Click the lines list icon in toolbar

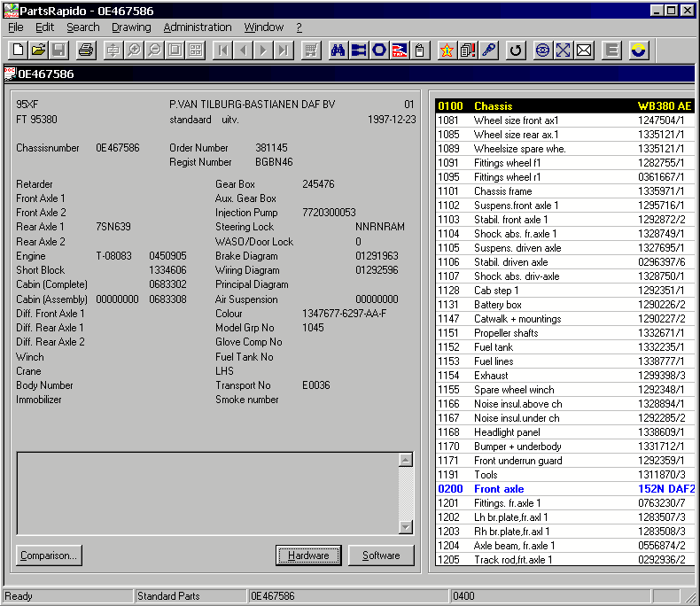click(611, 50)
